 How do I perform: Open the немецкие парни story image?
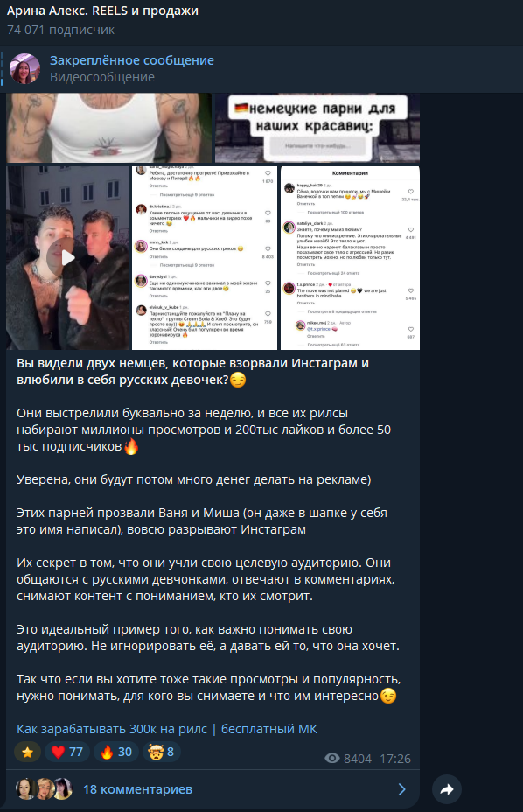[317, 128]
